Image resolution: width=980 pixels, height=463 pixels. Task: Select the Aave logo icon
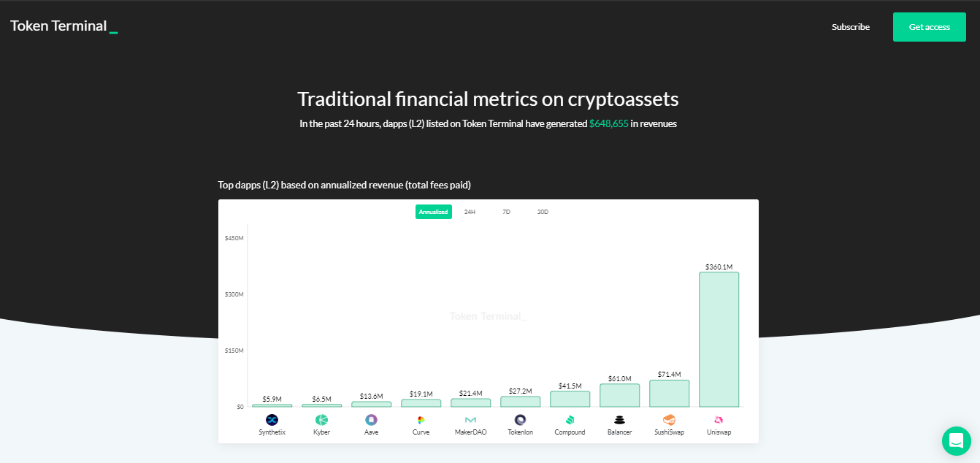point(371,420)
